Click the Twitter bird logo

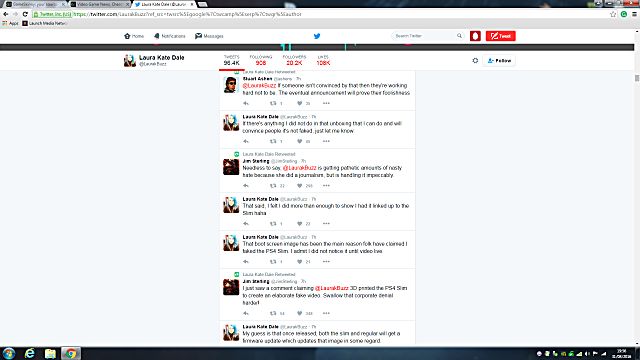[317, 36]
